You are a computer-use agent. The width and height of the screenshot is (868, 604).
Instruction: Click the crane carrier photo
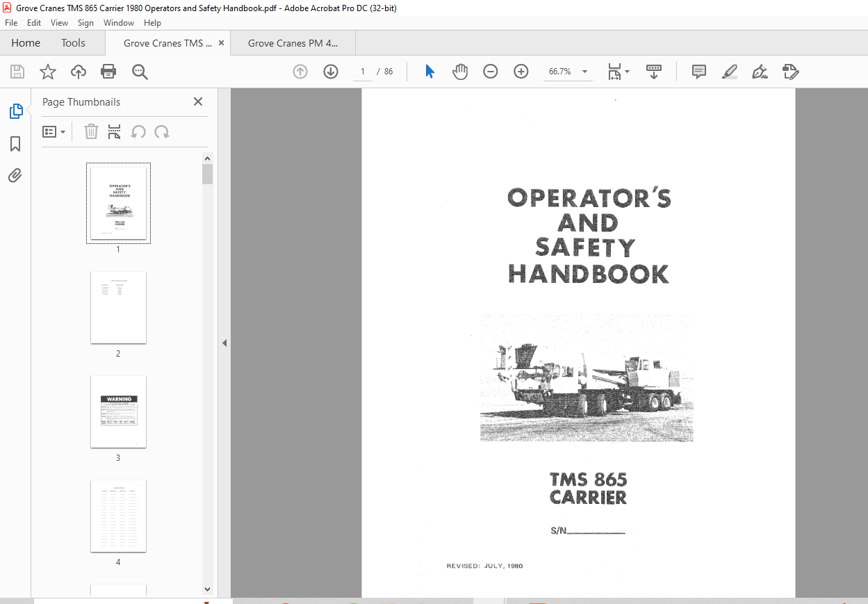(x=586, y=377)
